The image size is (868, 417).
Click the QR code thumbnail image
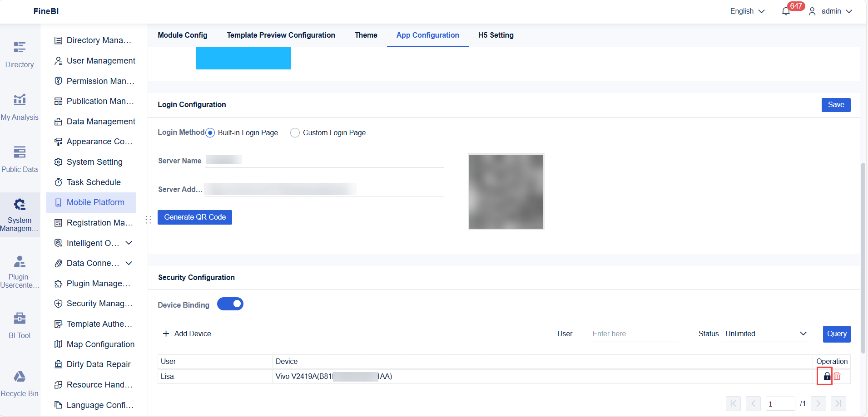tap(506, 191)
